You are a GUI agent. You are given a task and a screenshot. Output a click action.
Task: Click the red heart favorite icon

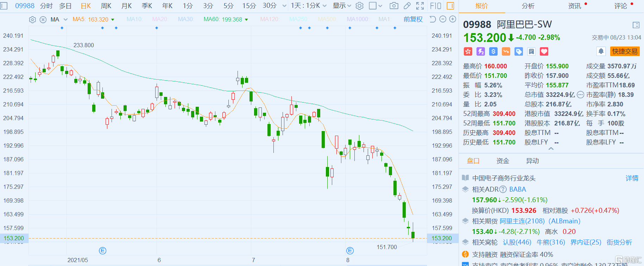coord(544,52)
